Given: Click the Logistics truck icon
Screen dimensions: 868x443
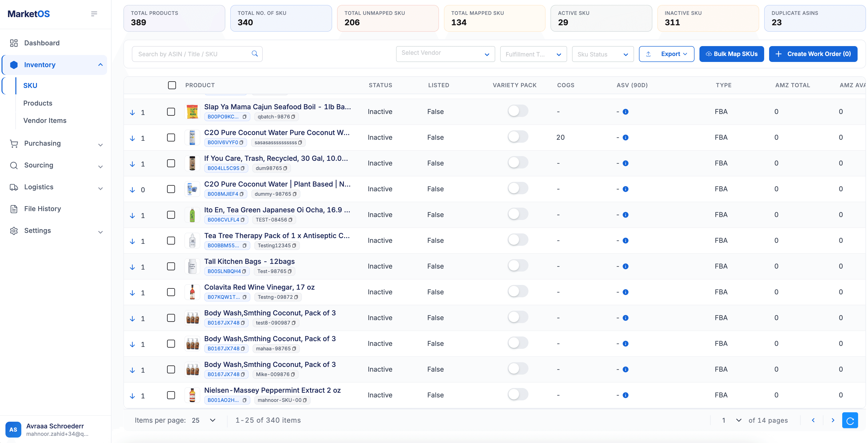Looking at the screenshot, I should [x=14, y=187].
